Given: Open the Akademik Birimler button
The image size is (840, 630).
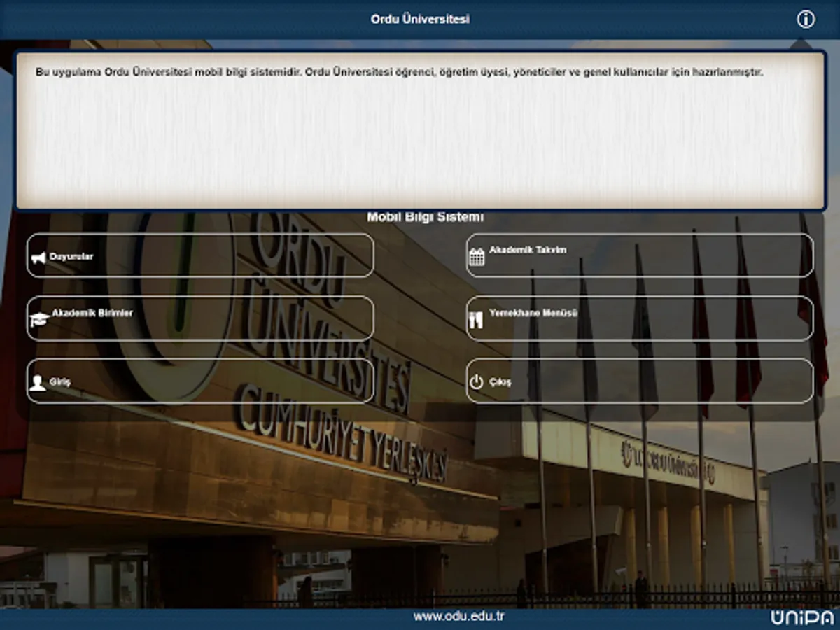Looking at the screenshot, I should [200, 318].
